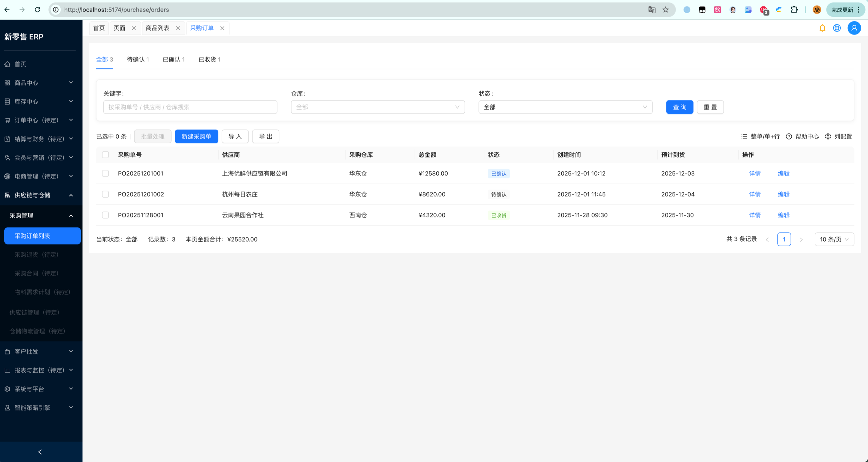Open 详情 link for PO20251201002
Viewport: 868px width, 462px height.
[754, 194]
